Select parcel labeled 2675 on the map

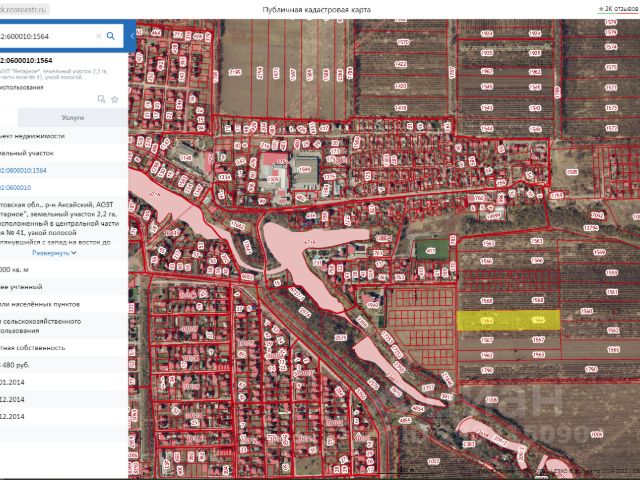click(x=340, y=338)
